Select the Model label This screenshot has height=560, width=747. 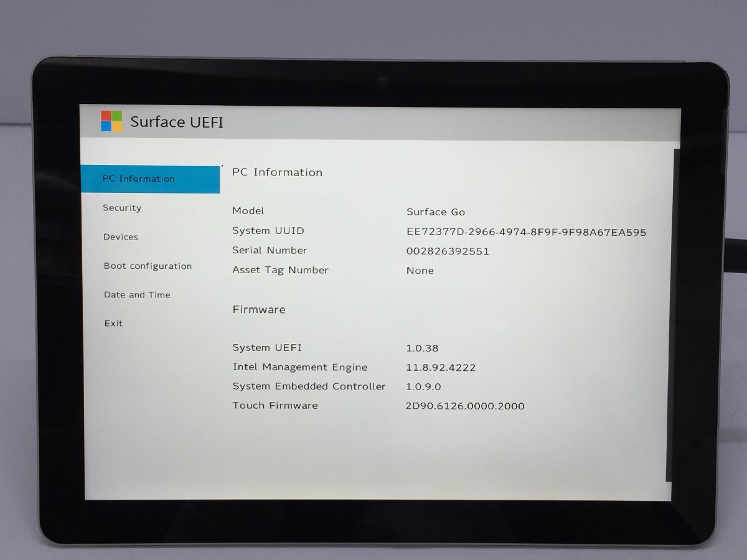pos(248,211)
